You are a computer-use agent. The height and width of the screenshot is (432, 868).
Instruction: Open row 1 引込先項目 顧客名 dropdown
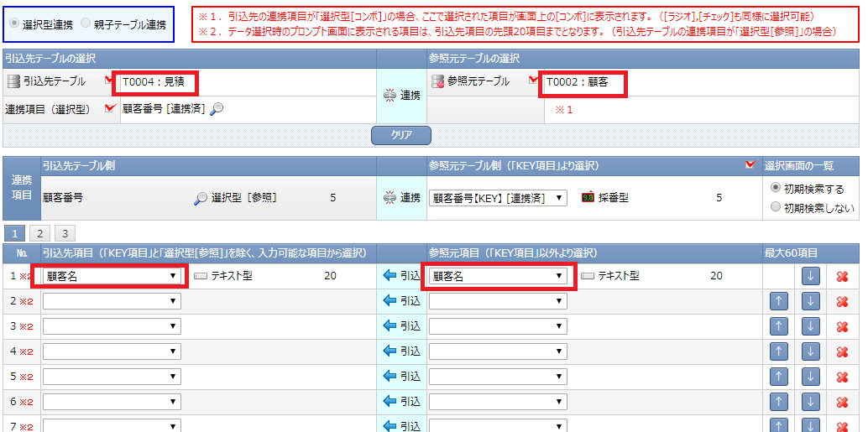pos(111,276)
